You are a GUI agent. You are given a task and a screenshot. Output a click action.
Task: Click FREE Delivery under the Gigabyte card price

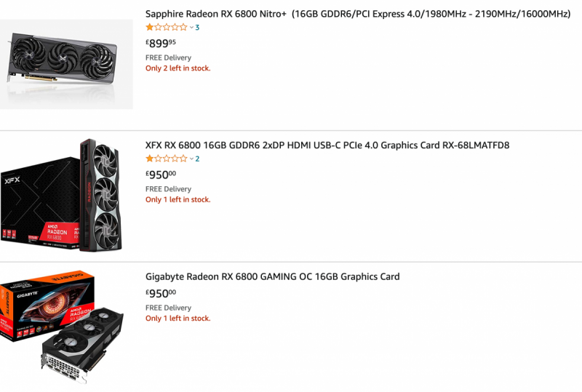tap(168, 308)
